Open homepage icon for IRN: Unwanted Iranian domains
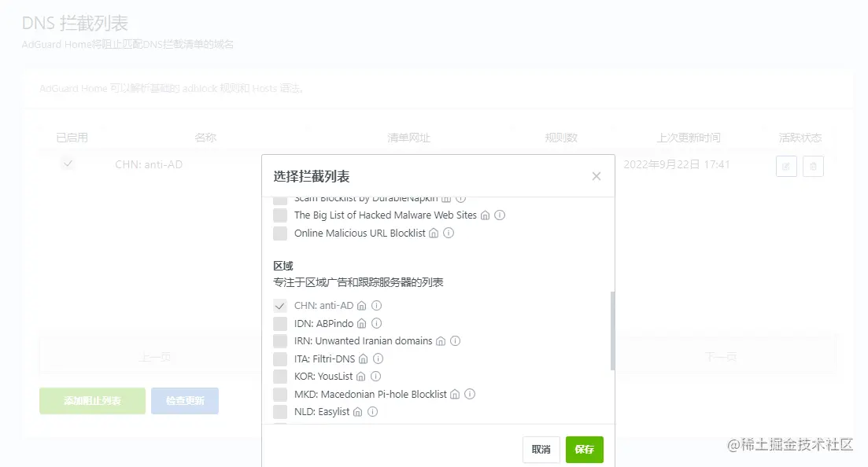The width and height of the screenshot is (868, 467). [441, 341]
